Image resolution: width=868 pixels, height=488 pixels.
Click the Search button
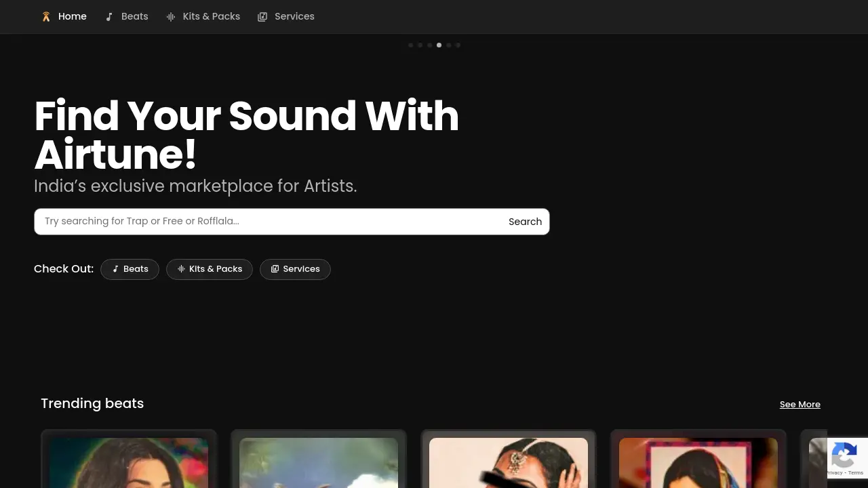click(x=525, y=221)
